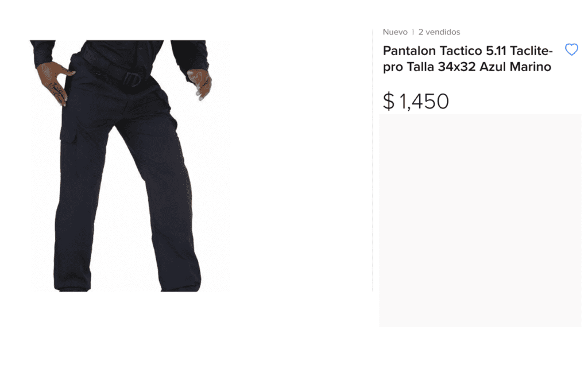
Task: Click the Taclite- word in product title
Action: pyautogui.click(x=531, y=51)
